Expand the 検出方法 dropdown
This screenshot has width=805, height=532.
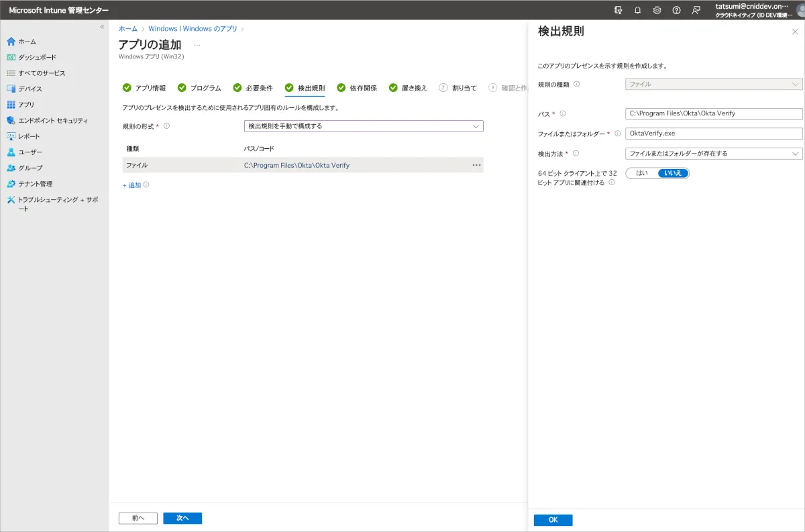click(x=714, y=154)
